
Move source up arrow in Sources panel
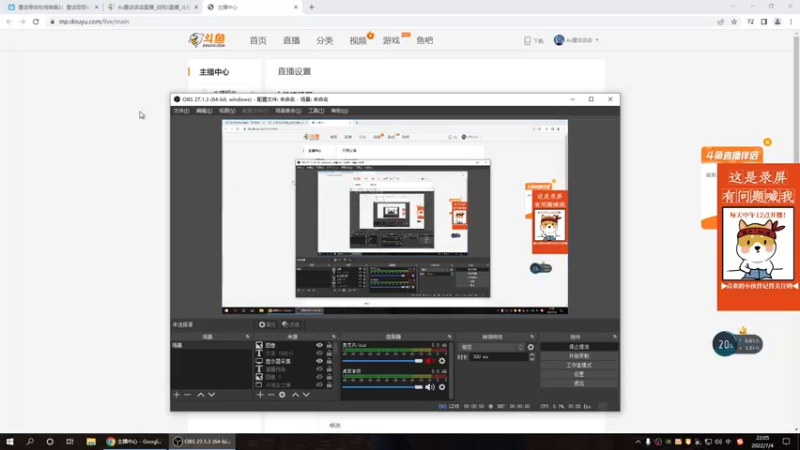click(295, 395)
